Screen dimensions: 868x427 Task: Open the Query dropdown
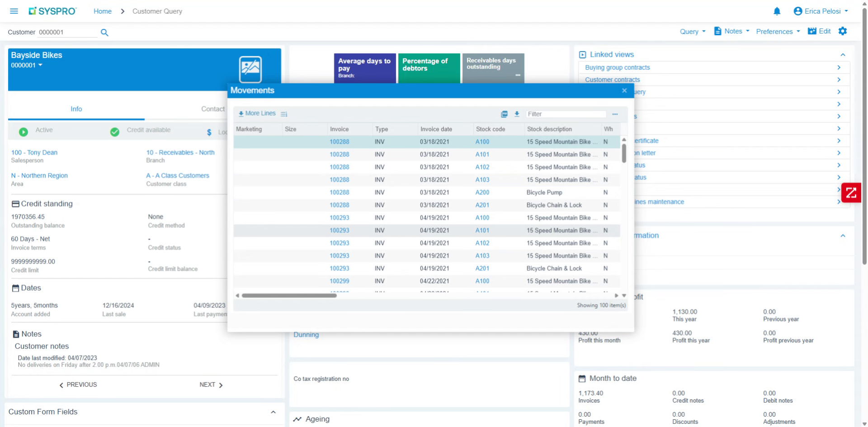pos(693,31)
